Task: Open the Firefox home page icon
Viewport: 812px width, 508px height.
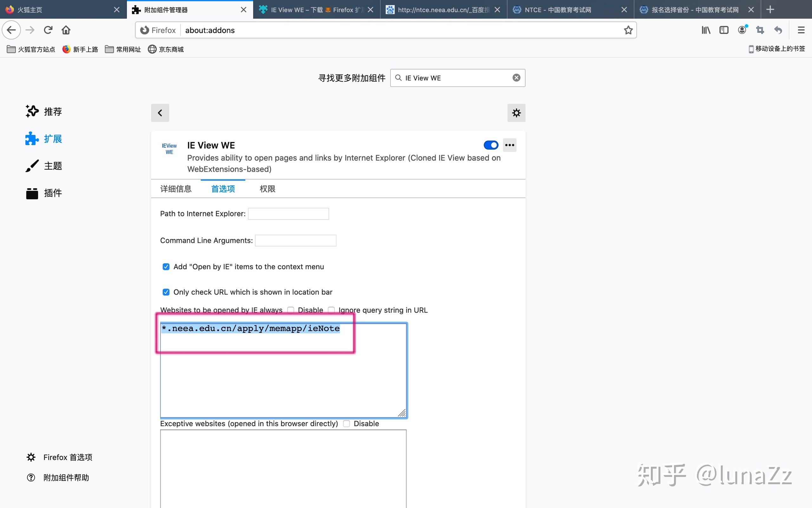Action: [x=66, y=30]
